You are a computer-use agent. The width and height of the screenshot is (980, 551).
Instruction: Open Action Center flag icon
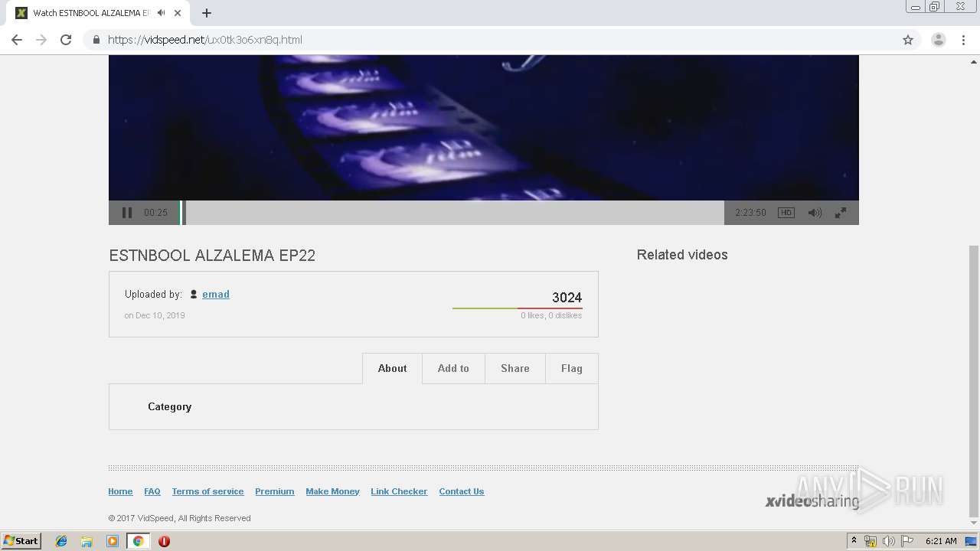tap(907, 541)
